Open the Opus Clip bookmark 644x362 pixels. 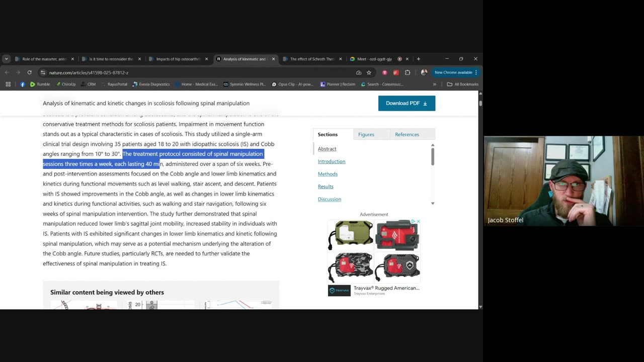292,84
